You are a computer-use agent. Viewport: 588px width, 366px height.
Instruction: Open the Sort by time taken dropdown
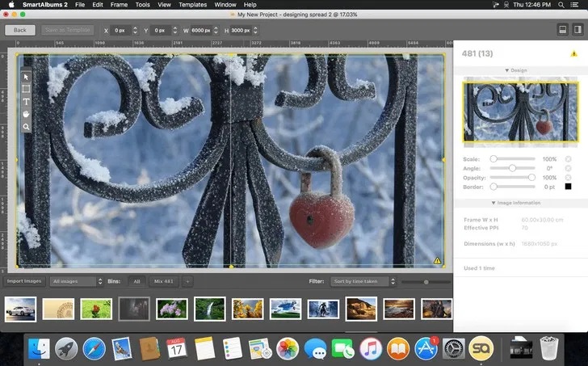[x=363, y=281]
